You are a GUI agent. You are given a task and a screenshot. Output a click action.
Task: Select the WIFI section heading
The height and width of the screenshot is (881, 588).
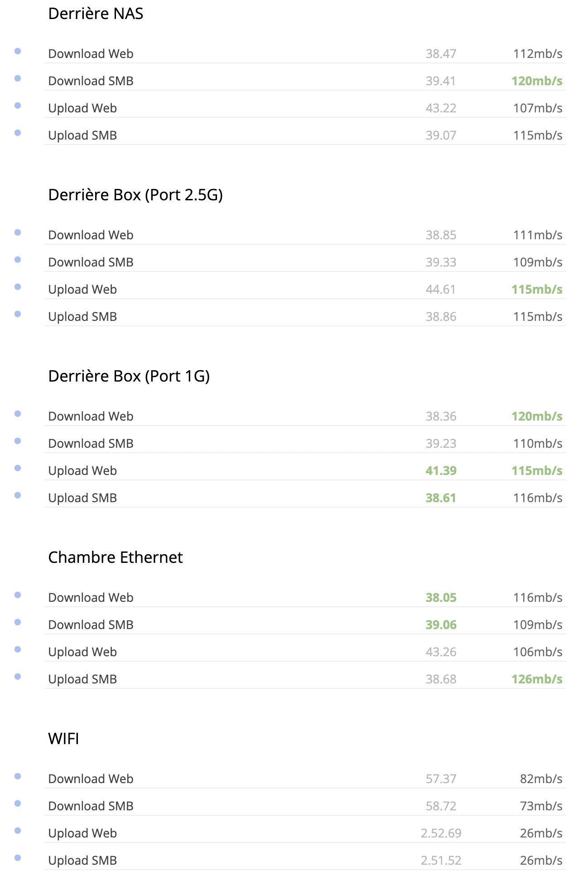pyautogui.click(x=63, y=739)
